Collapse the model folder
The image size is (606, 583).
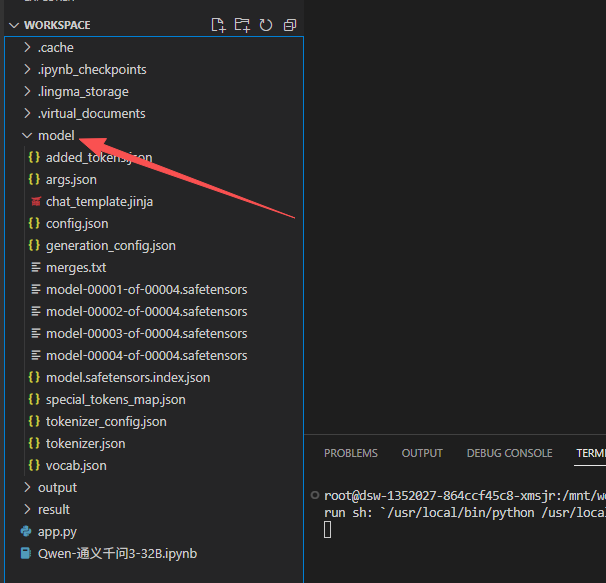[27, 136]
